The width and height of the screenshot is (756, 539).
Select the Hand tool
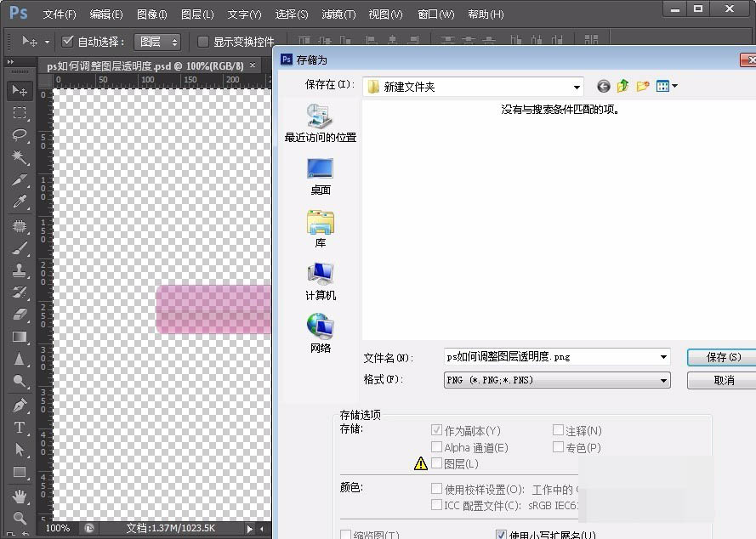(x=19, y=495)
